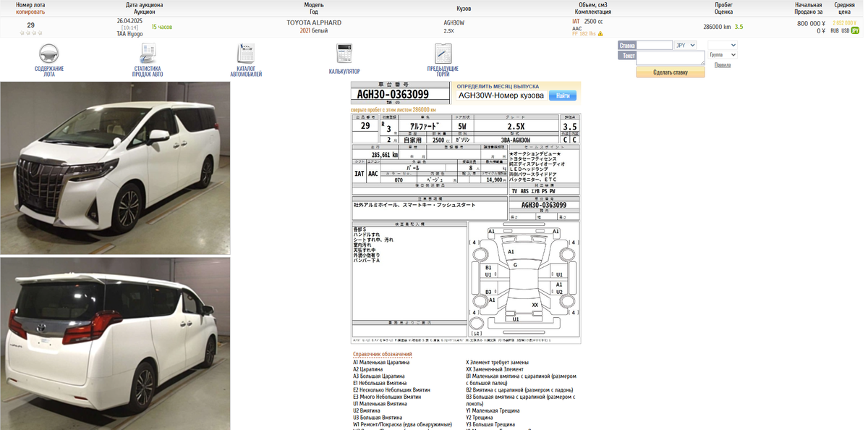The height and width of the screenshot is (430, 868).
Task: Click the 'Кузов' column header
Action: pos(464,8)
